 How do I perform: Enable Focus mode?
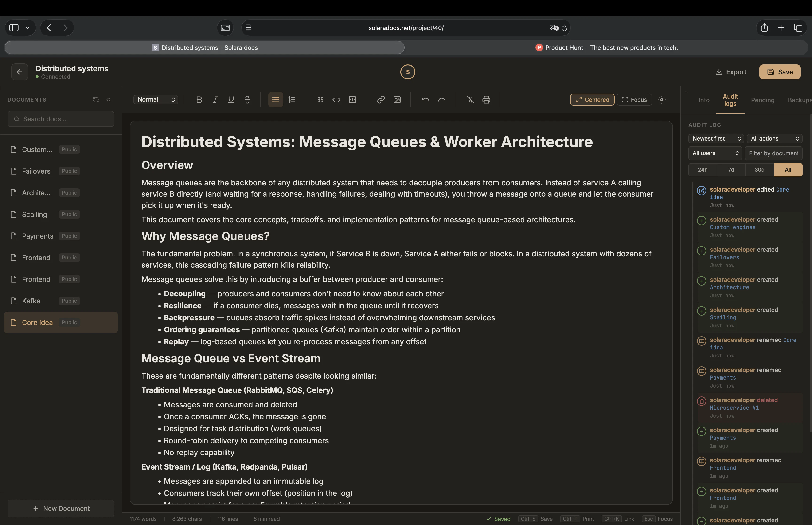634,100
